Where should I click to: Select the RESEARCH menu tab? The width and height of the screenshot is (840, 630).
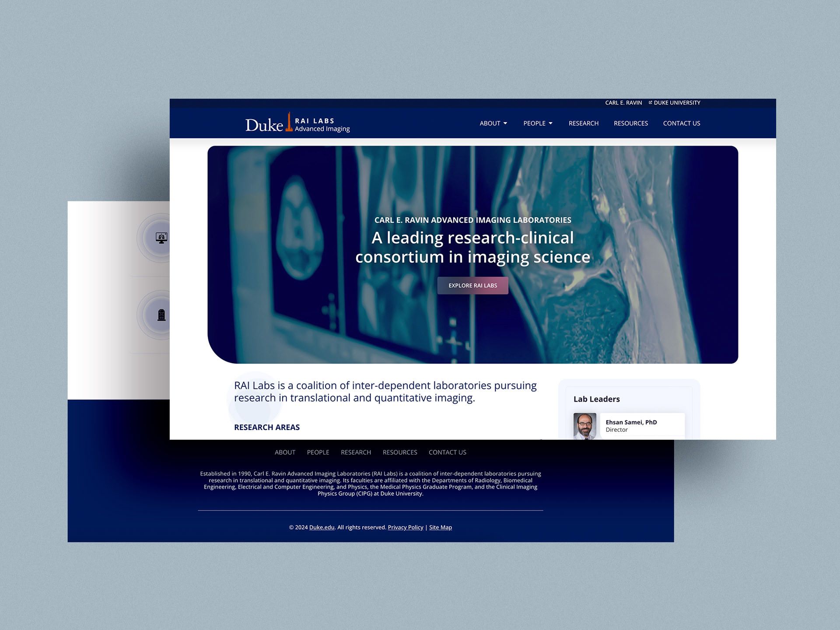[x=583, y=123]
